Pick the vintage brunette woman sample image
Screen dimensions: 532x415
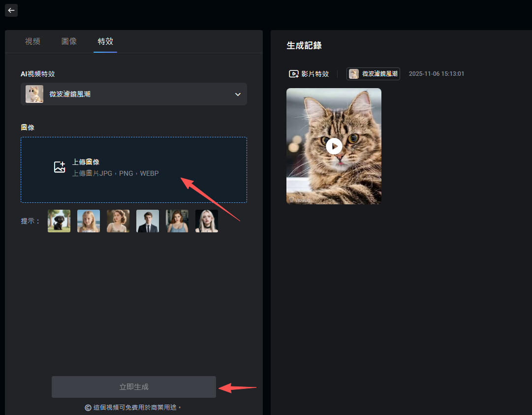coord(118,221)
